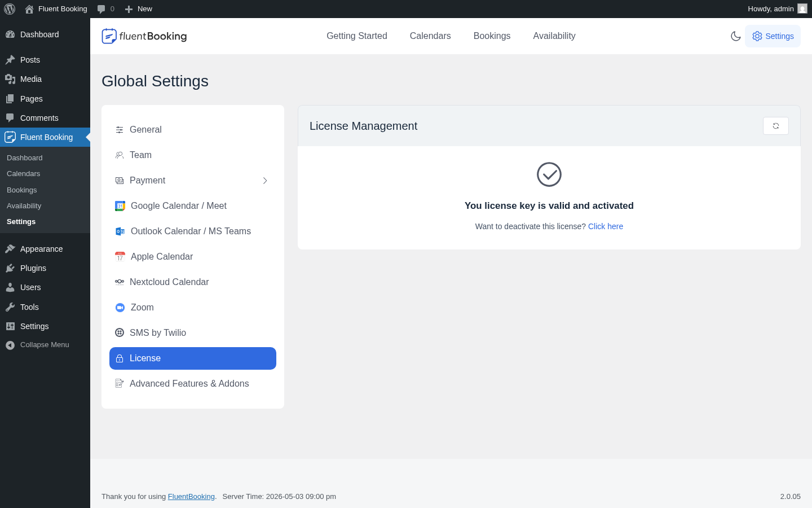
Task: Click the refresh license status button
Action: coord(776,126)
